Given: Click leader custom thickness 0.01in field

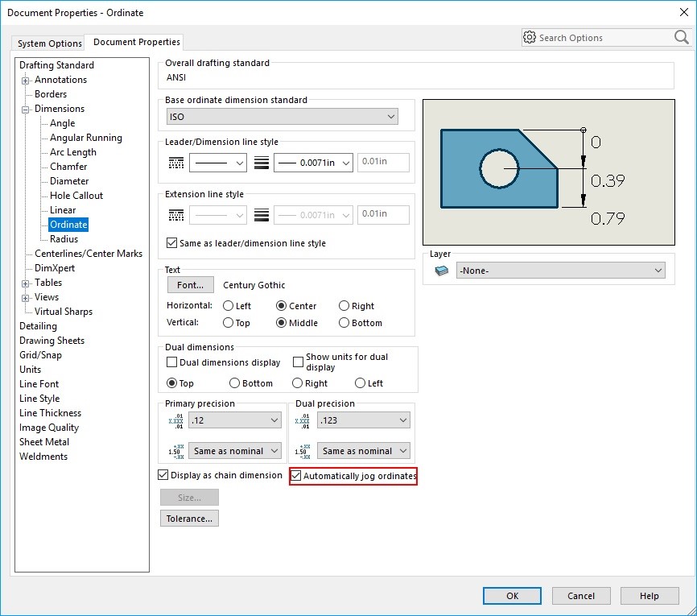Looking at the screenshot, I should click(x=383, y=162).
